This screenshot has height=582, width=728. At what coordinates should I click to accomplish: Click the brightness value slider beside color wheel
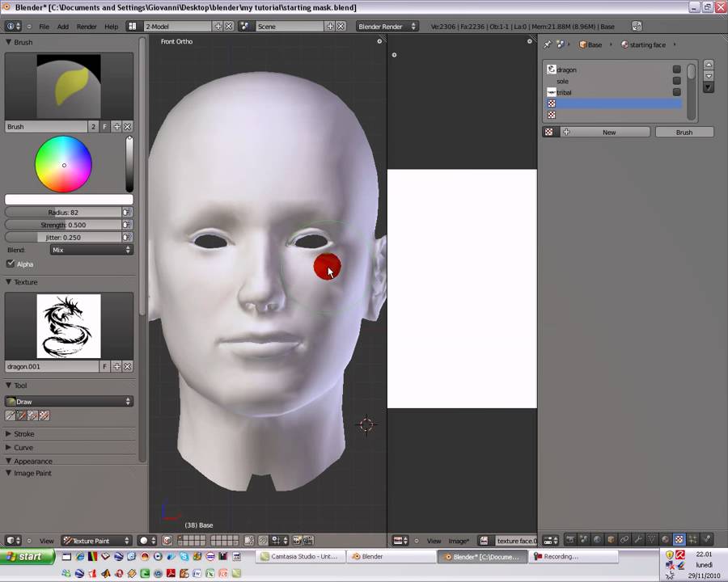click(x=129, y=164)
